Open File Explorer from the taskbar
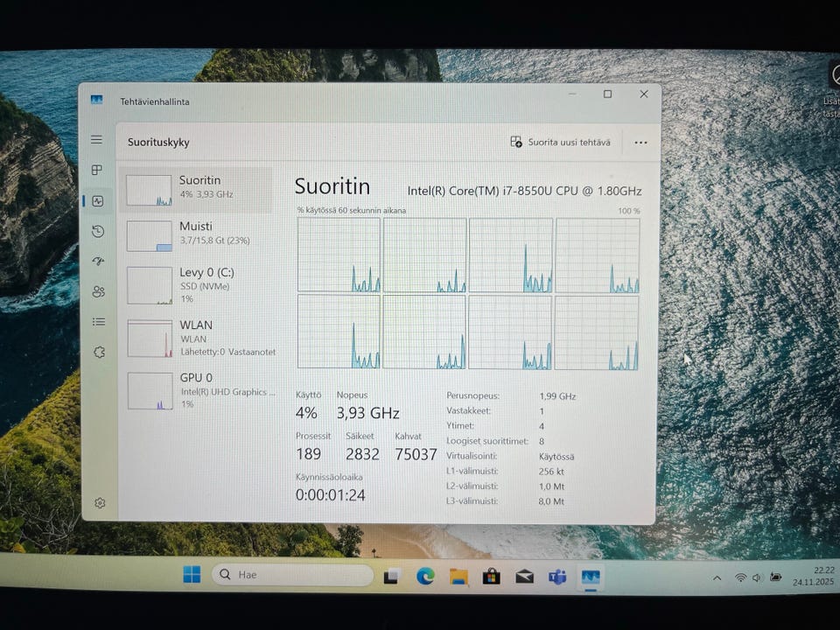 (458, 577)
